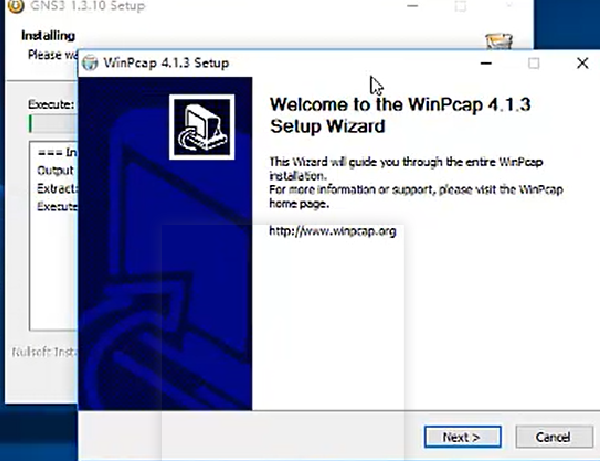Click the "Installing" header in GNS3 window
600x461 pixels.
48,36
